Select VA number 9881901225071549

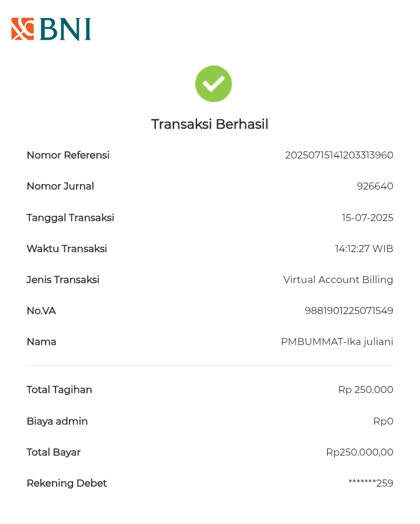tap(349, 311)
